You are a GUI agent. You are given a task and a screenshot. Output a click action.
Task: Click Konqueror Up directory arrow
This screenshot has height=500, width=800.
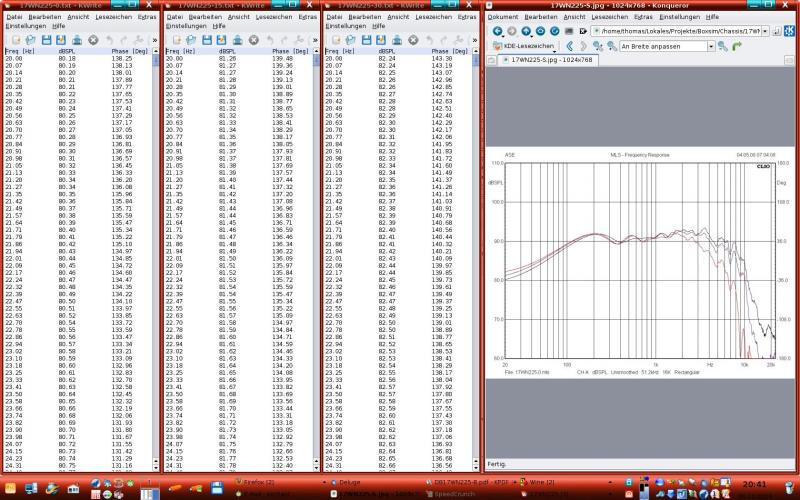(526, 31)
